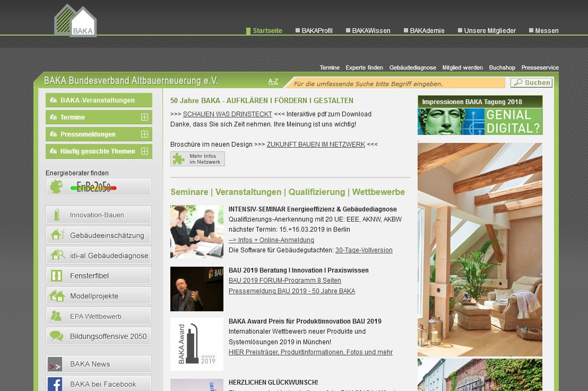Click the BAU 2019 speaker thumbnail
This screenshot has width=588, height=391.
pos(197,289)
